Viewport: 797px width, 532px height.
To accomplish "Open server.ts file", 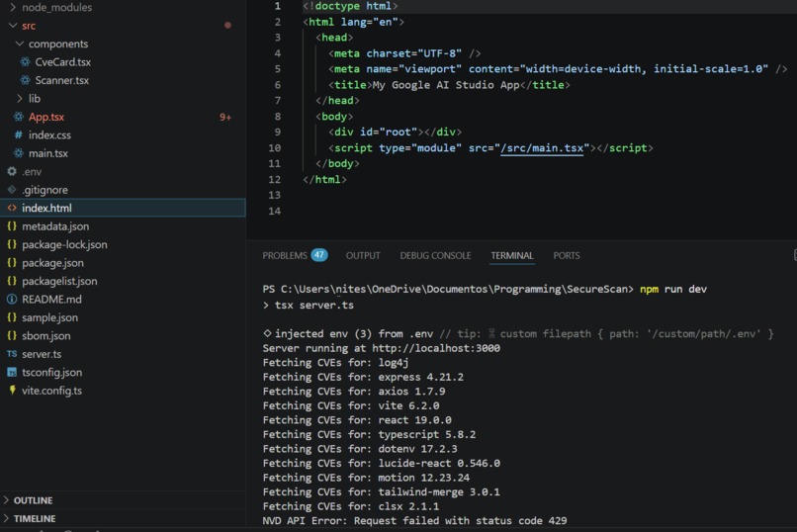I will 42,354.
